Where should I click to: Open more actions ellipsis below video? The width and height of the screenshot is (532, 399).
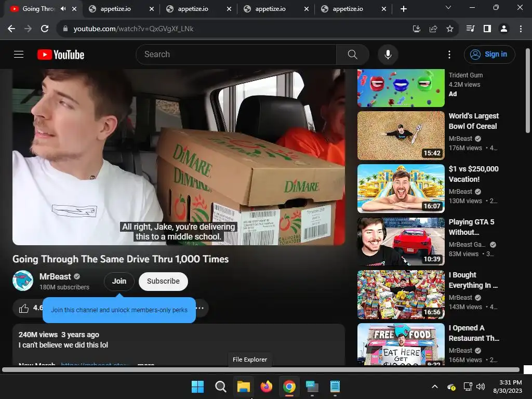pos(200,309)
